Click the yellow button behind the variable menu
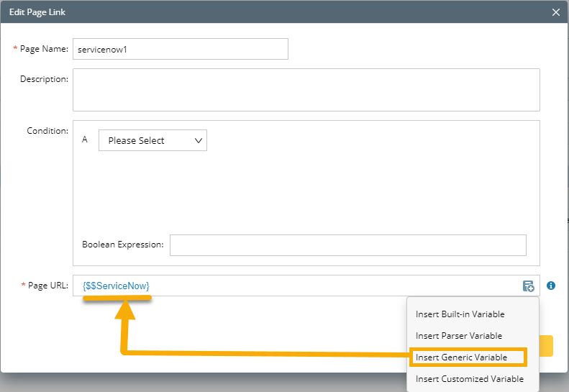The width and height of the screenshot is (569, 392). point(546,346)
